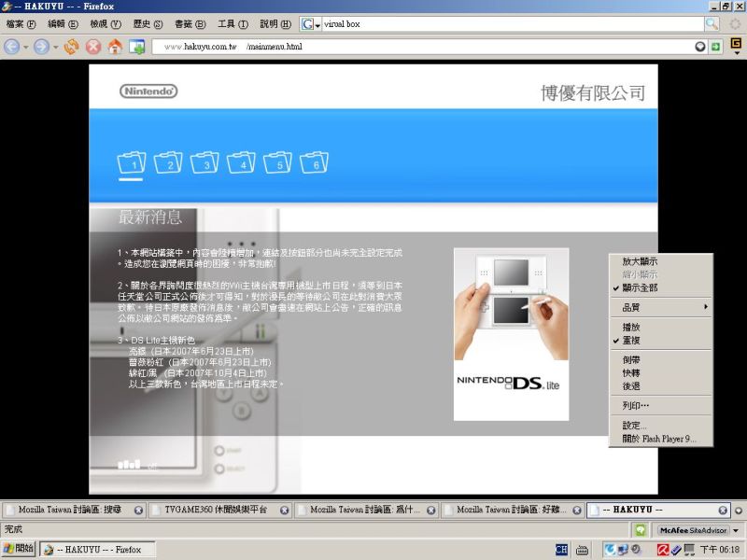Viewport: 747px width, 560px height.
Task: Open folder icon number 5
Action: click(277, 162)
